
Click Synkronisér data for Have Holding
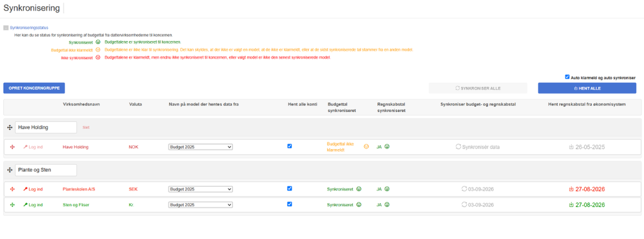tap(478, 147)
